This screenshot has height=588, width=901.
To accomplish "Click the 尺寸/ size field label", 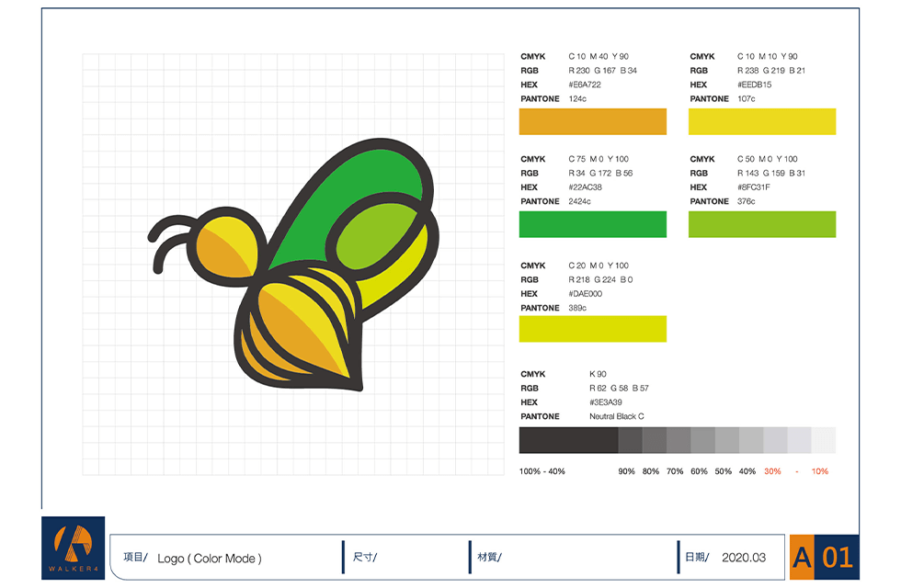I will point(365,558).
